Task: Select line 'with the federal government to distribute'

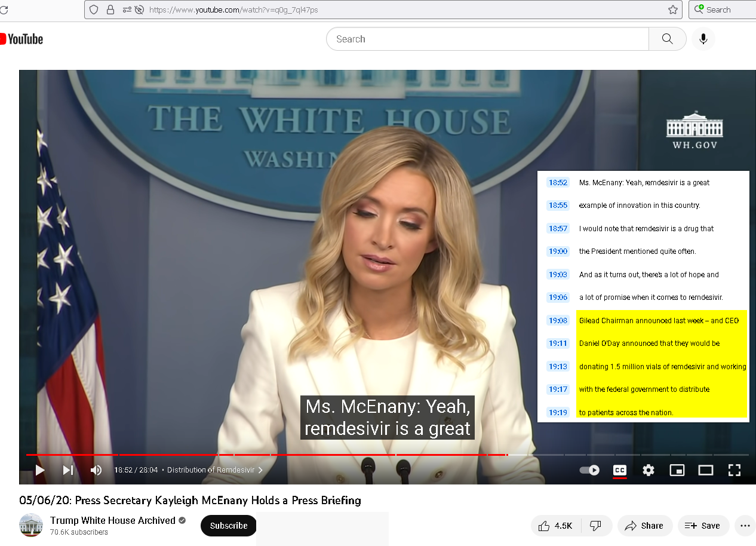Action: (644, 389)
